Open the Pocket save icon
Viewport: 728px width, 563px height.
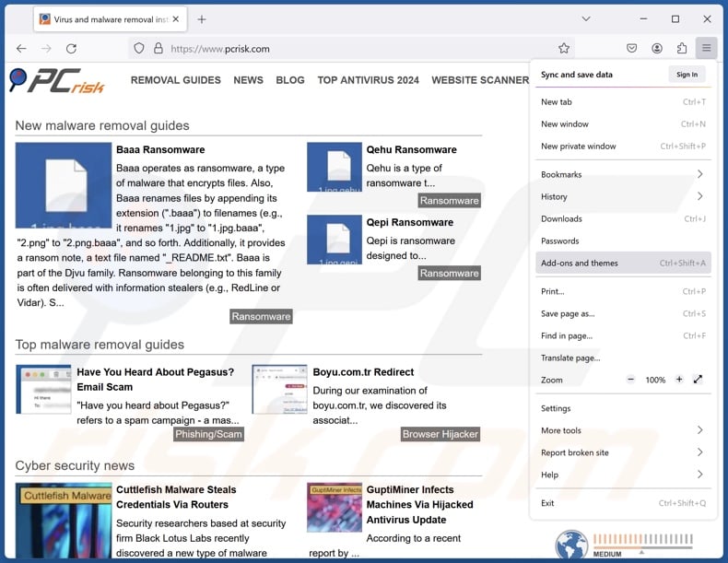click(x=632, y=49)
